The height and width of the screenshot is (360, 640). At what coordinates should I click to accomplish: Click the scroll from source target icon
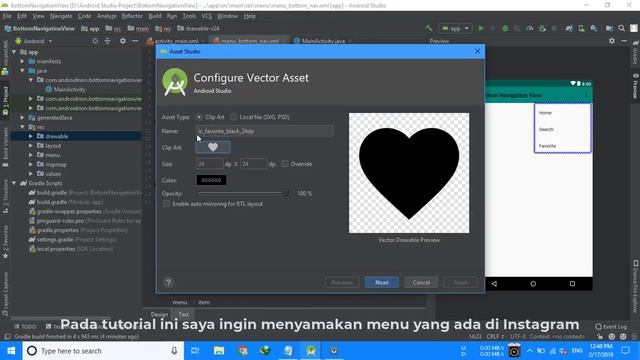click(95, 41)
